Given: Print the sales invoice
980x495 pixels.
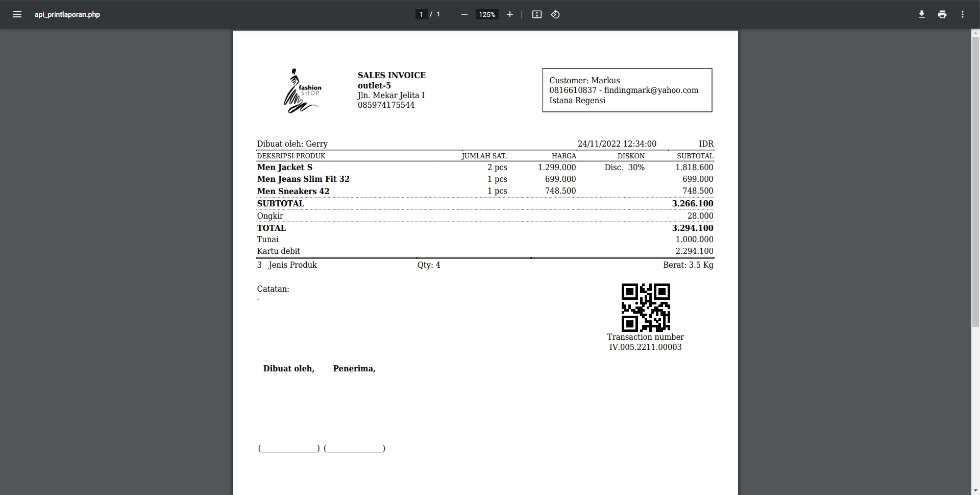Looking at the screenshot, I should click(x=942, y=14).
